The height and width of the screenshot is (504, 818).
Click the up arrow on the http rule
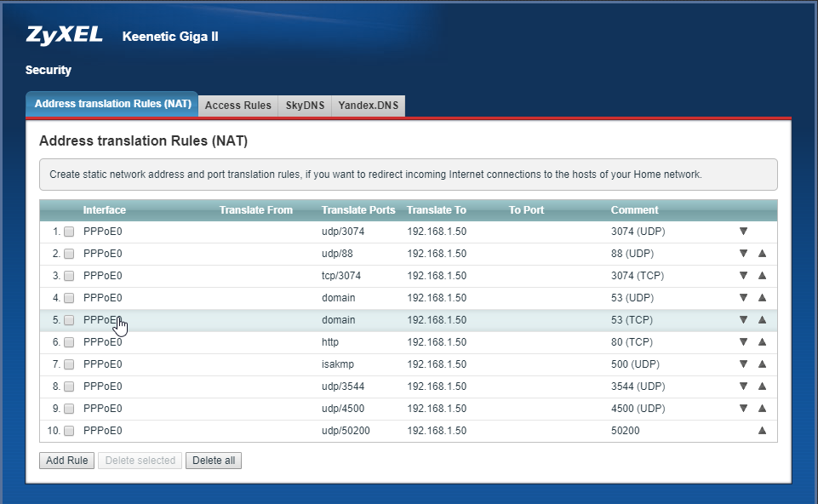click(762, 341)
